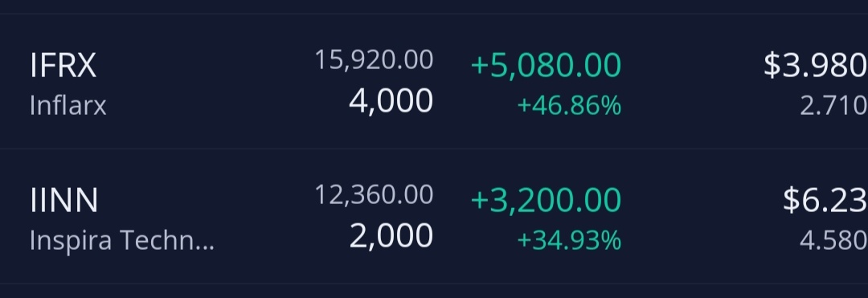The width and height of the screenshot is (868, 298).
Task: Click IFRX market value 15,920.00
Action: click(374, 59)
